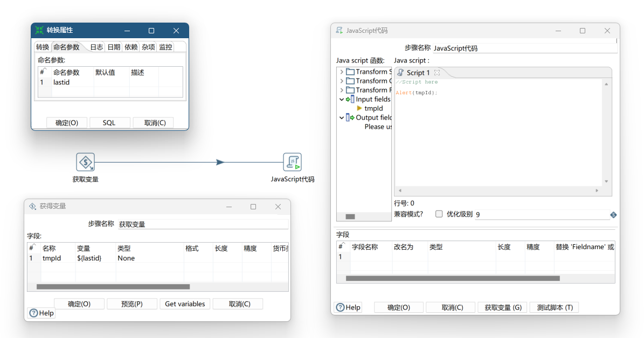644x338 pixels.
Task: Collapse the Input fields tree node
Action: coord(342,99)
